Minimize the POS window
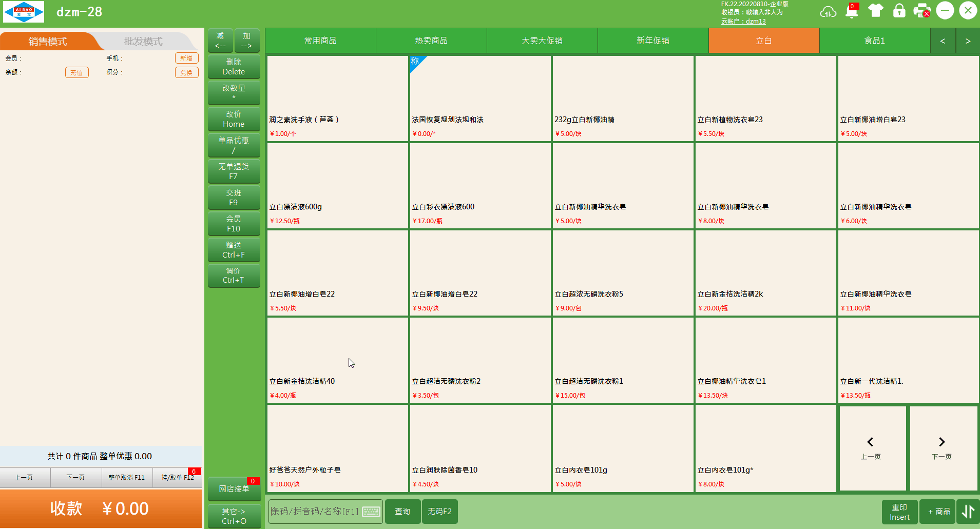 945,10
